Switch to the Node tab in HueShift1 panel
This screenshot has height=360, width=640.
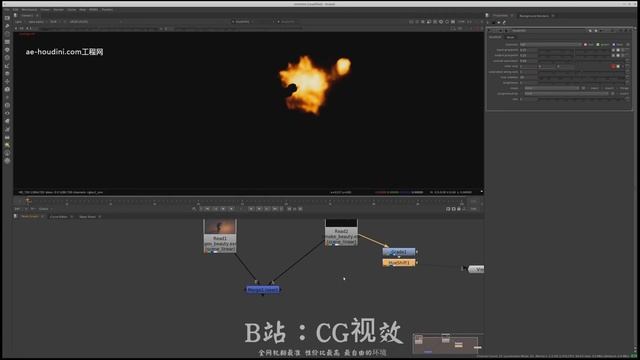click(510, 37)
